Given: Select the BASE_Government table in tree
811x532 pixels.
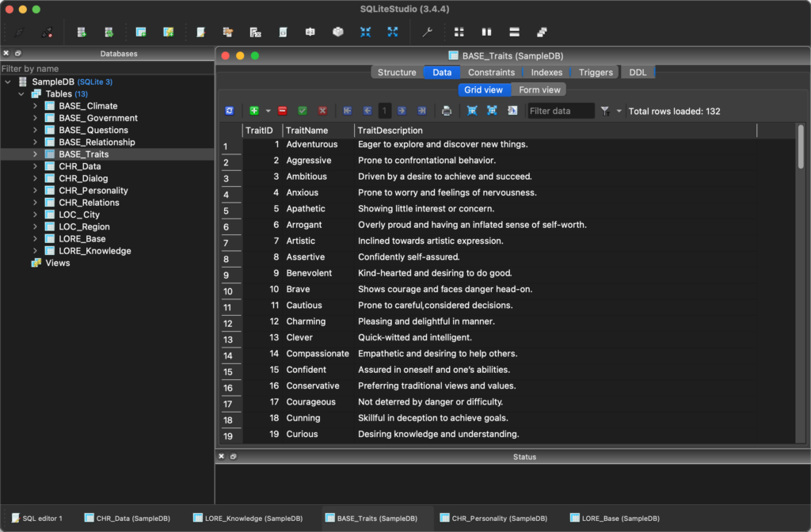Looking at the screenshot, I should pos(97,118).
